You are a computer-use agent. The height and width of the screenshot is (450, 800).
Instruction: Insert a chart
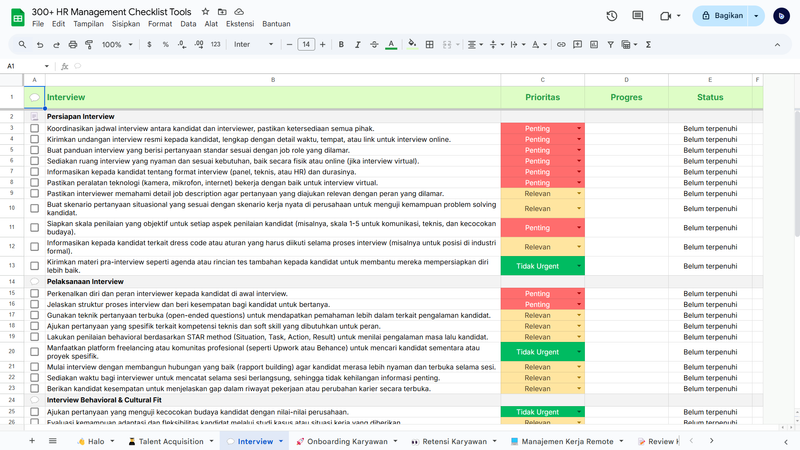click(594, 45)
